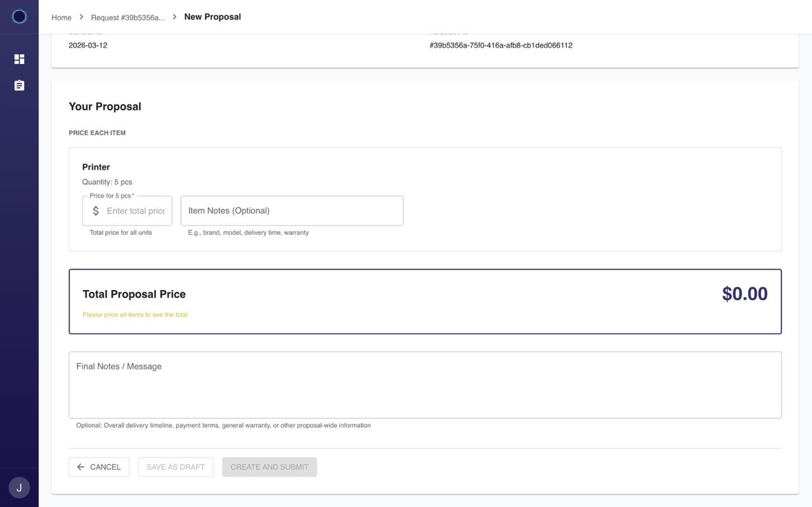Screen dimensions: 812x507
Task: Open the dashboard grid icon in sidebar
Action: coord(19,59)
